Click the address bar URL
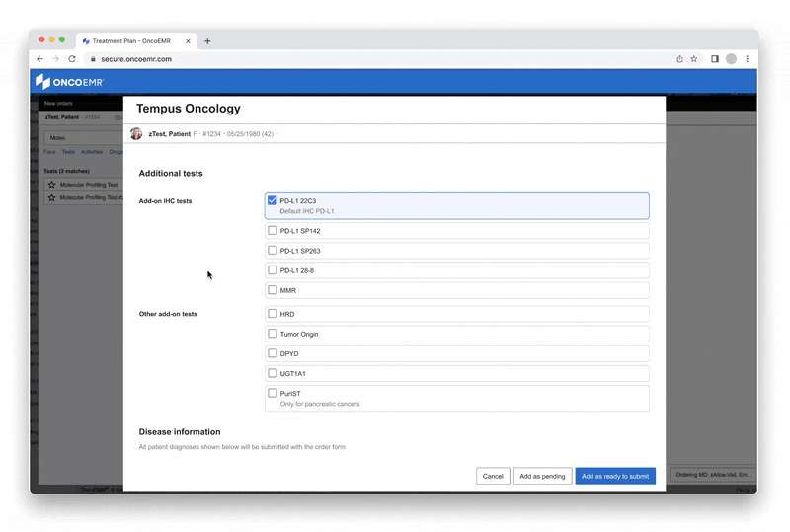 click(x=136, y=59)
